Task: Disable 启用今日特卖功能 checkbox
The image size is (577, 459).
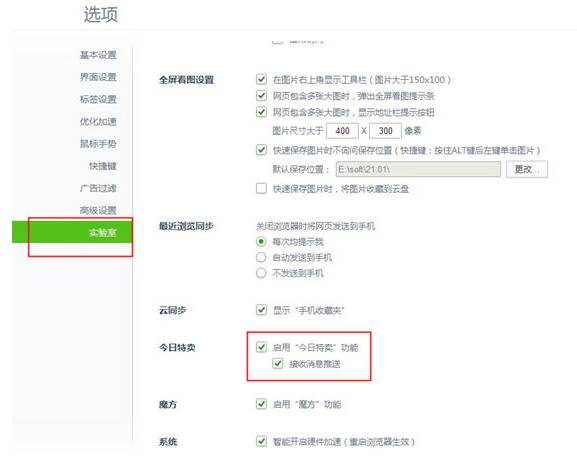Action: [x=261, y=347]
